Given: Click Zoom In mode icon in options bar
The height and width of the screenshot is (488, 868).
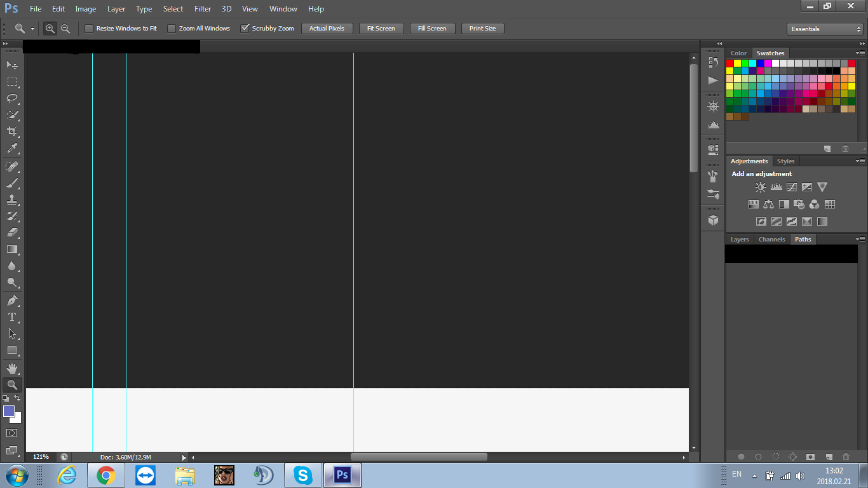Looking at the screenshot, I should pos(50,29).
